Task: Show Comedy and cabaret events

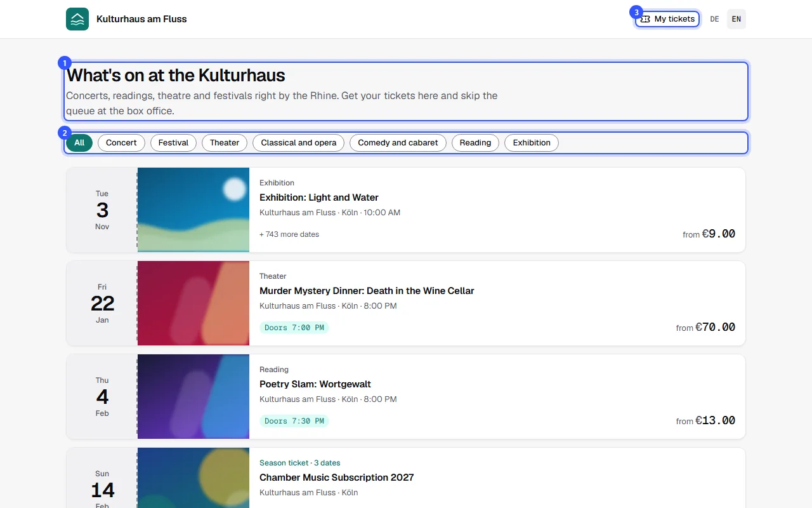Action: pos(398,143)
